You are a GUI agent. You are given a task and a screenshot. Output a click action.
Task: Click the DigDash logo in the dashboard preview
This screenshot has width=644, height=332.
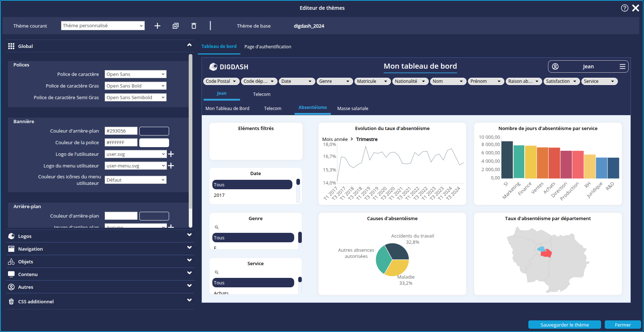pos(229,66)
